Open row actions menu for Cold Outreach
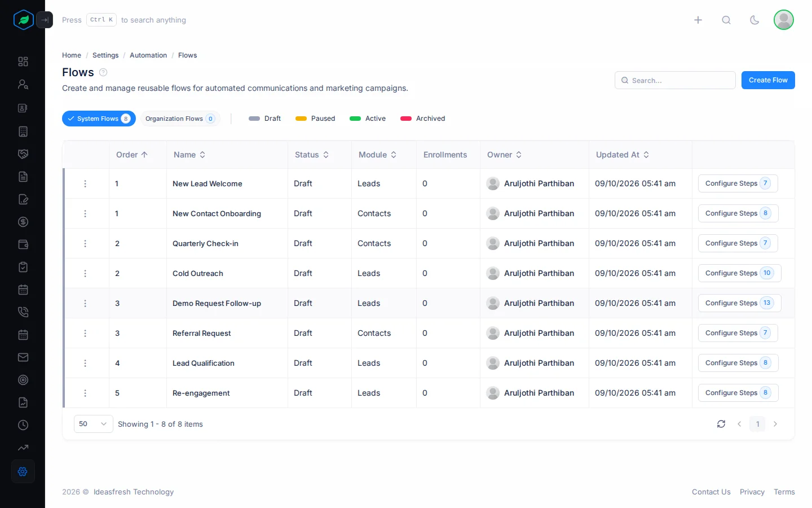 point(85,273)
